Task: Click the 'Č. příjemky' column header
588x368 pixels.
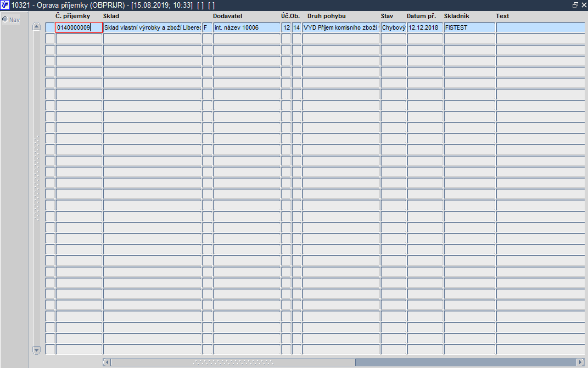Action: 73,16
